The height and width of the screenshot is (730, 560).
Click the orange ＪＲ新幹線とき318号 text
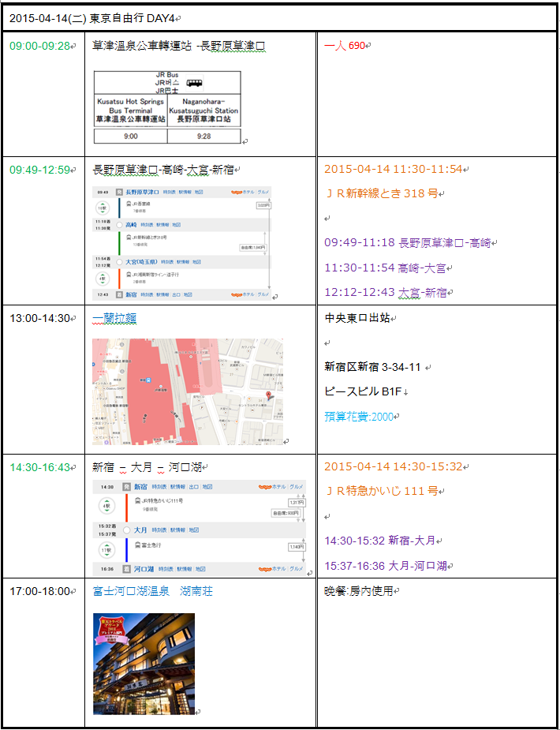382,193
